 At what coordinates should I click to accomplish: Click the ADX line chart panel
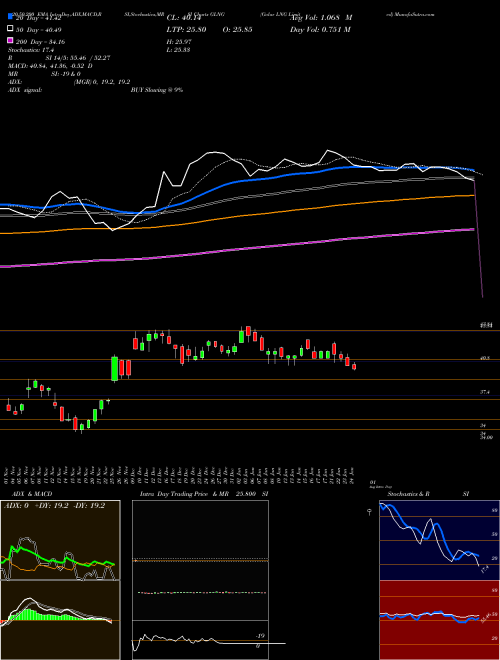pyautogui.click(x=60, y=540)
